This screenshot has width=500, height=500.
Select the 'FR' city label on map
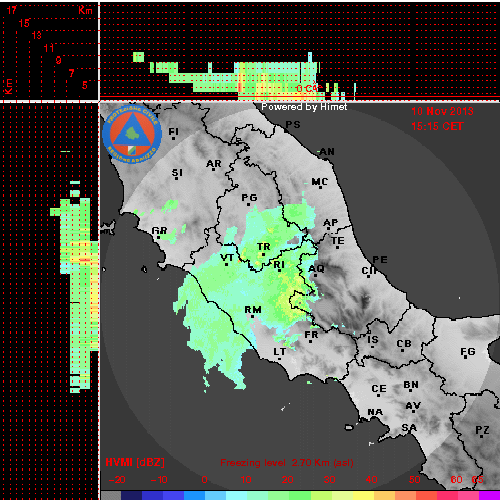pyautogui.click(x=311, y=335)
